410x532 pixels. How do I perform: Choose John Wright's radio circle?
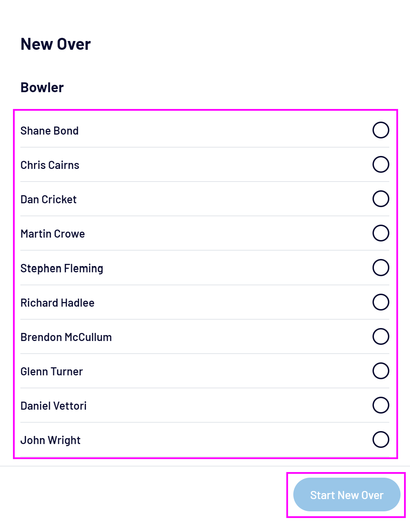point(381,439)
